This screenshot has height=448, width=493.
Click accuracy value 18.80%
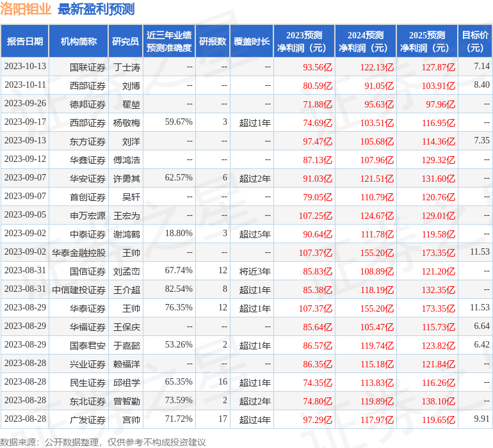(x=179, y=233)
